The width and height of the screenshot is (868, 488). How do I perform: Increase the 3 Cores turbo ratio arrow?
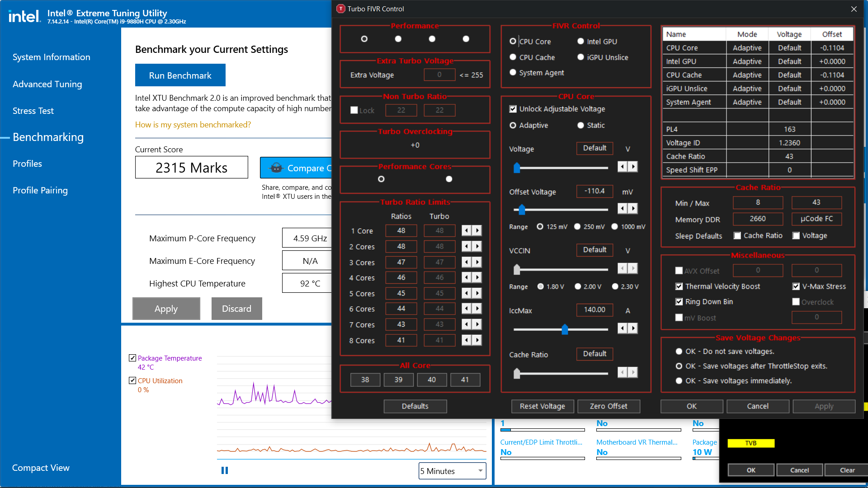477,262
